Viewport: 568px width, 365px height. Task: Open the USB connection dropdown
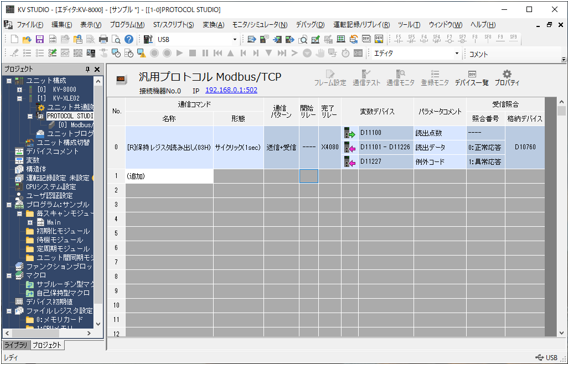[x=235, y=39]
